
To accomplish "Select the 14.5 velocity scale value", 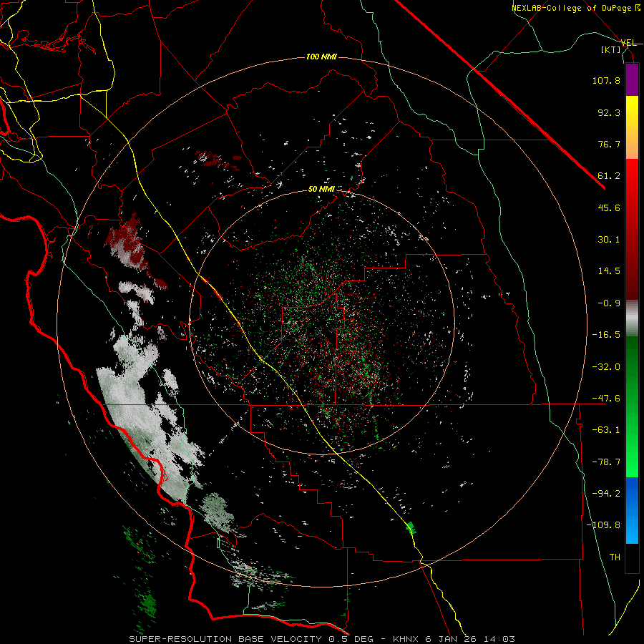I will tap(609, 271).
